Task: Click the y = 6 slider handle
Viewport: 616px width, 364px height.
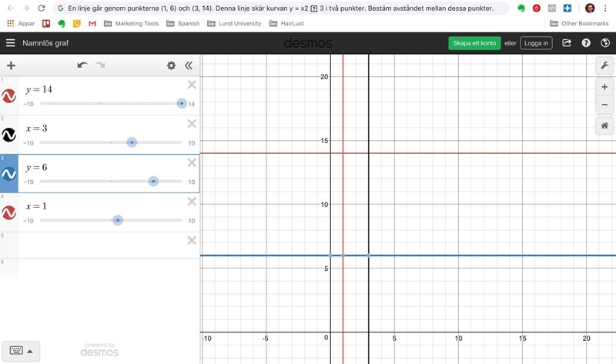Action: pyautogui.click(x=153, y=182)
